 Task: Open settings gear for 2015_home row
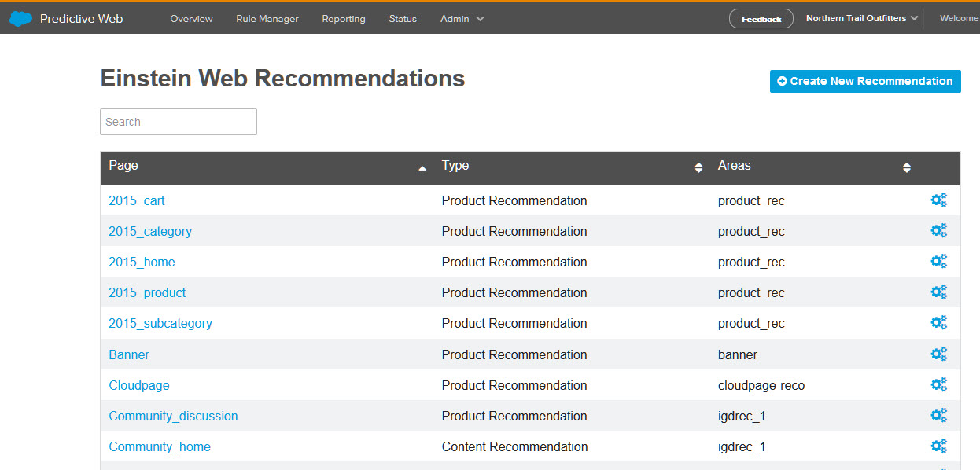[x=938, y=261]
